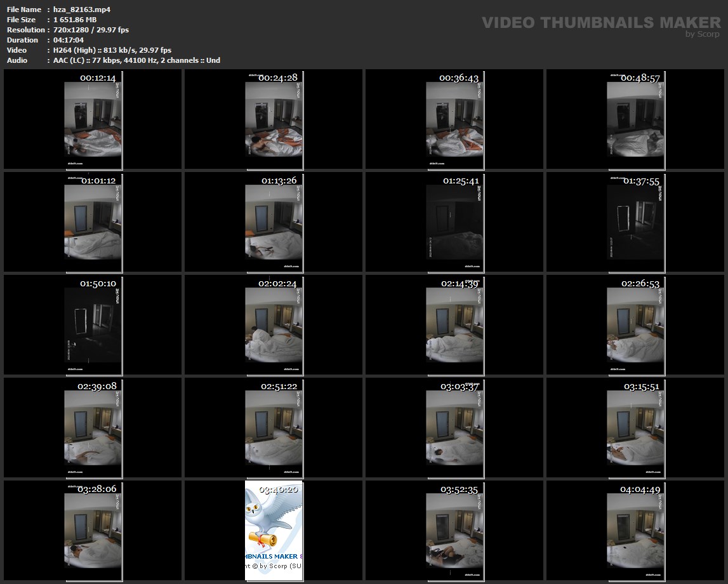Select the thumbnail at 02:51:22

pos(274,428)
